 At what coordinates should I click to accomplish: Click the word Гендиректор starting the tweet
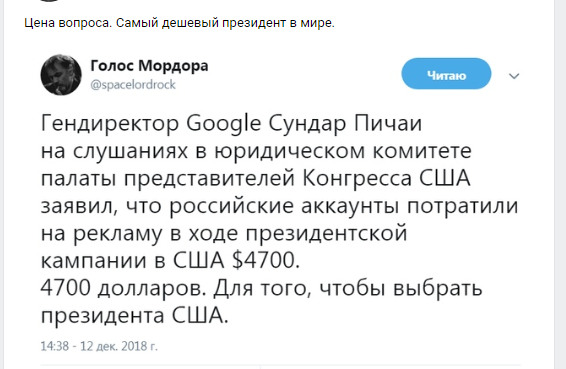point(110,123)
